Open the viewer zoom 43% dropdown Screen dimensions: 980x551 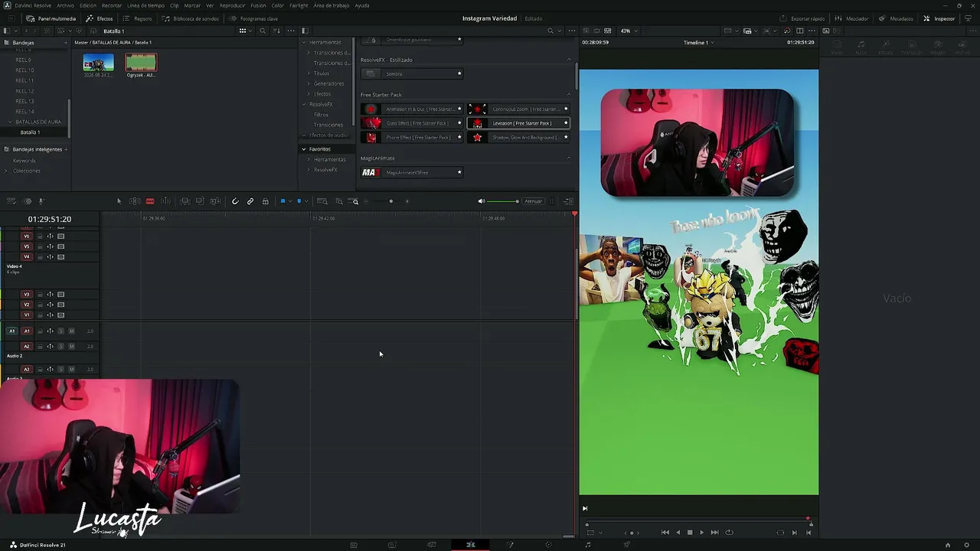pos(628,31)
